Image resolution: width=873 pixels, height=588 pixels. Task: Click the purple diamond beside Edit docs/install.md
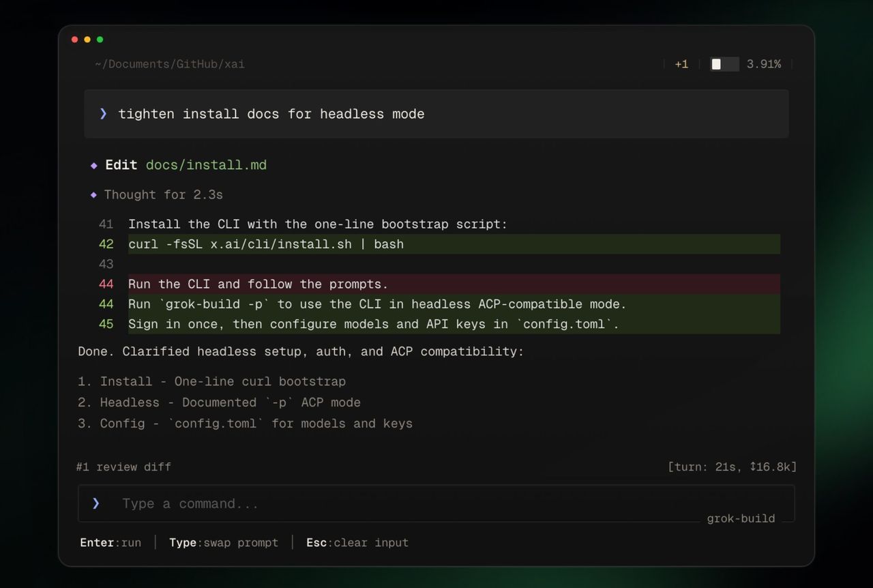pos(94,165)
